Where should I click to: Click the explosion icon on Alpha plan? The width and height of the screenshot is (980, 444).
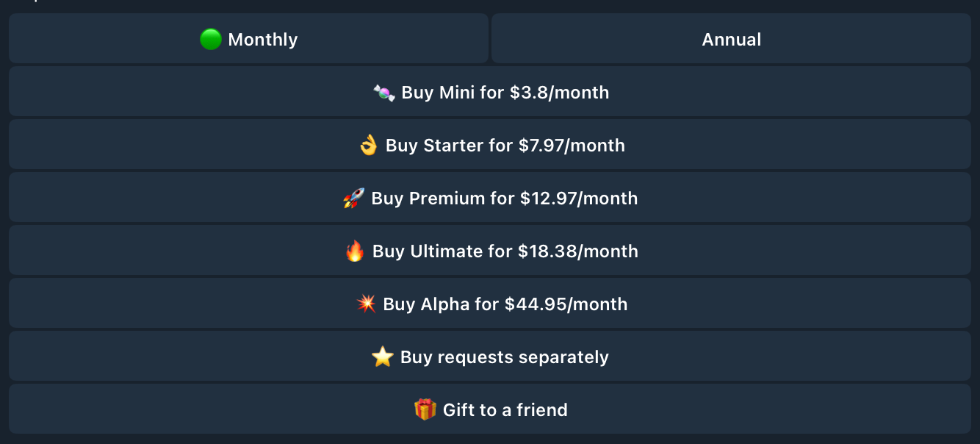tap(366, 304)
